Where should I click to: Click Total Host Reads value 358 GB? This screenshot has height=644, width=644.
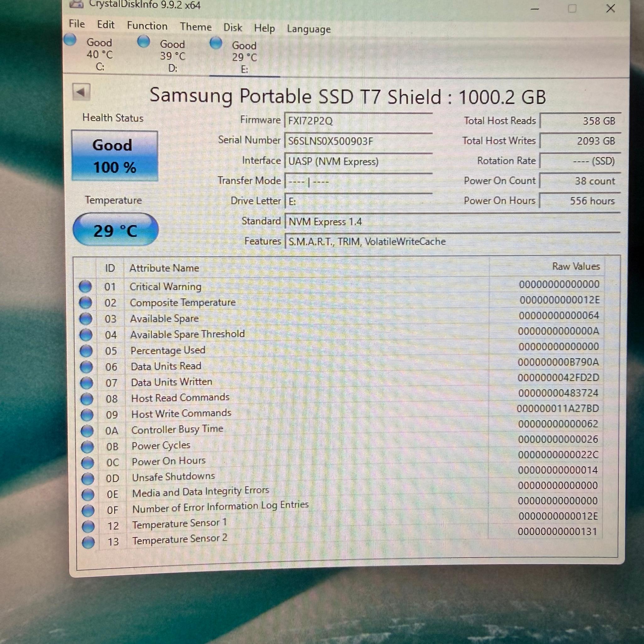click(580, 121)
